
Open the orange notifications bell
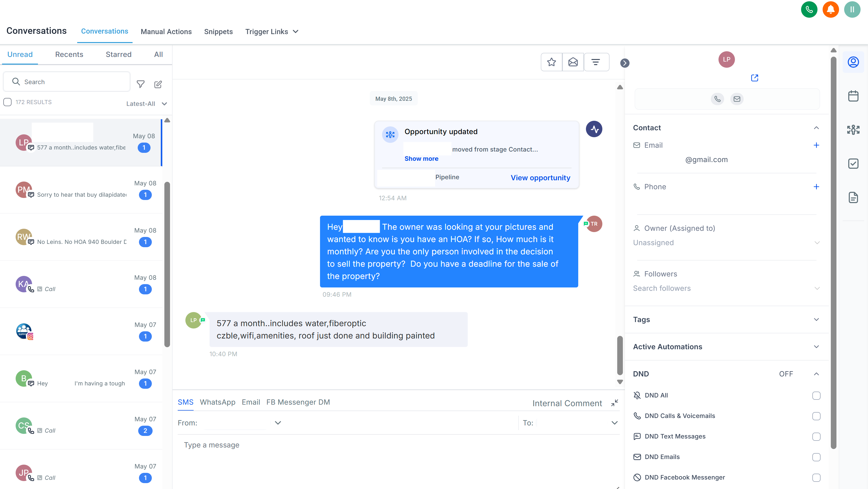[x=830, y=9]
